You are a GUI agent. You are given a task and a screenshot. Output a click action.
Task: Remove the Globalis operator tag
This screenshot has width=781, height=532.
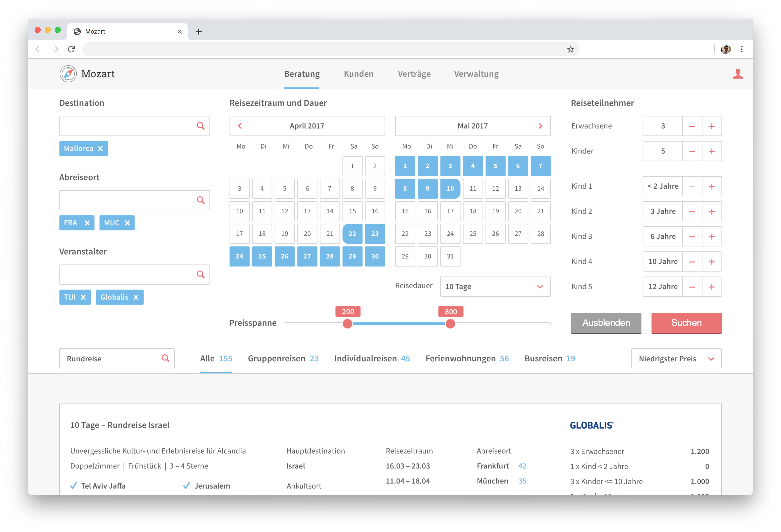tap(136, 297)
